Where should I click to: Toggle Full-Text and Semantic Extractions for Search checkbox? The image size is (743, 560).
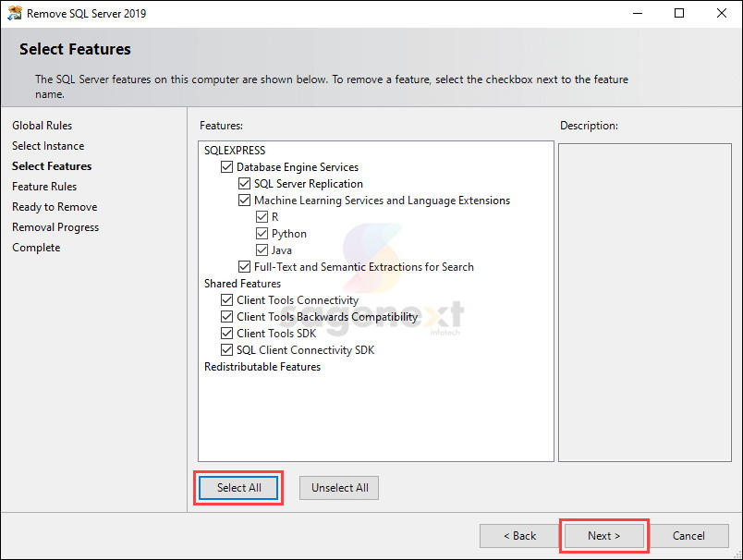coord(244,266)
